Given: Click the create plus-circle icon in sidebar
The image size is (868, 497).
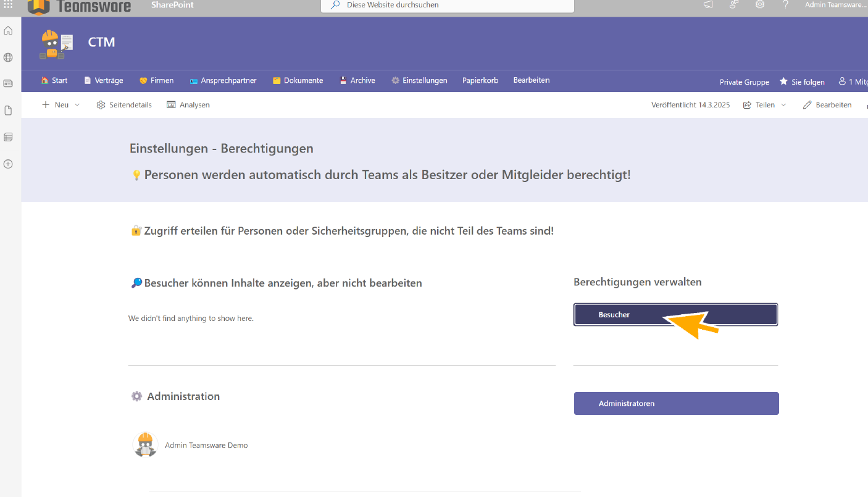Looking at the screenshot, I should pyautogui.click(x=8, y=164).
